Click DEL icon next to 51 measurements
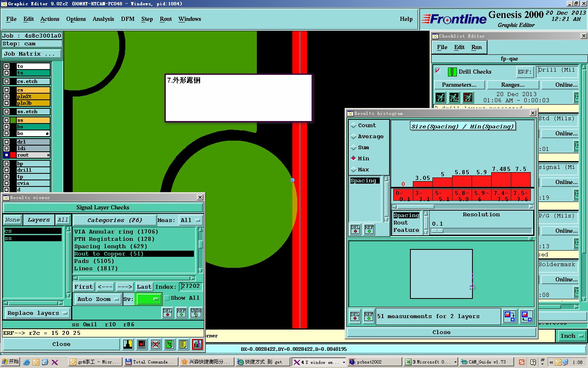 355,316
